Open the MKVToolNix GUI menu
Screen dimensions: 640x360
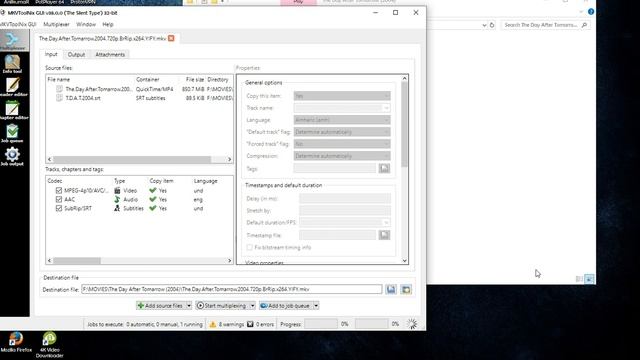point(18,24)
